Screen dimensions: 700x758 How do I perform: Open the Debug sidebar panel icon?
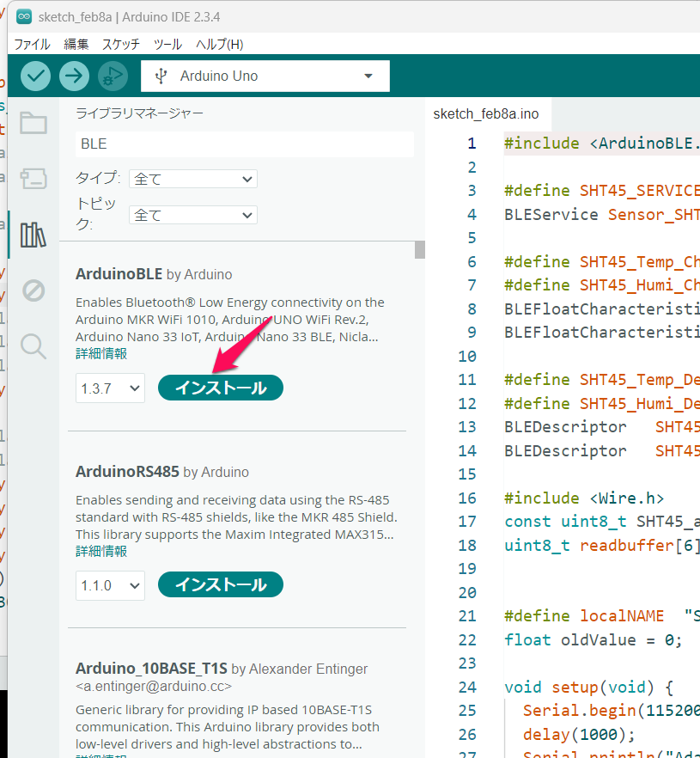[x=33, y=290]
